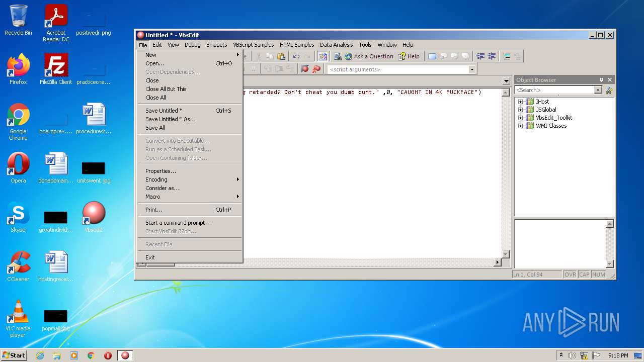Choose Exit in the File menu
This screenshot has height=362, width=644.
click(x=190, y=257)
